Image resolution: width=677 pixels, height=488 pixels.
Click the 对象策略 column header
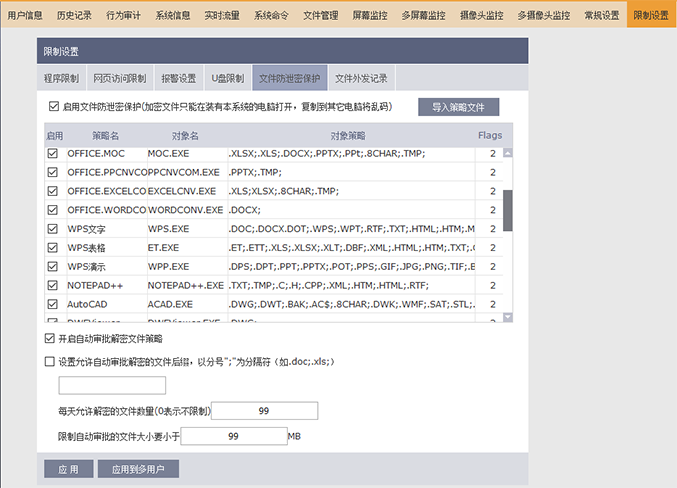point(348,136)
